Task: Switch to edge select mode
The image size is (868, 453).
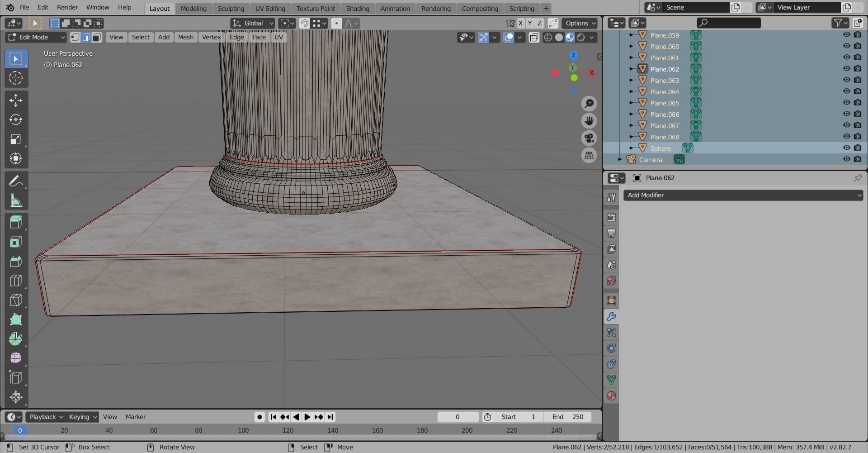Action: pos(86,37)
